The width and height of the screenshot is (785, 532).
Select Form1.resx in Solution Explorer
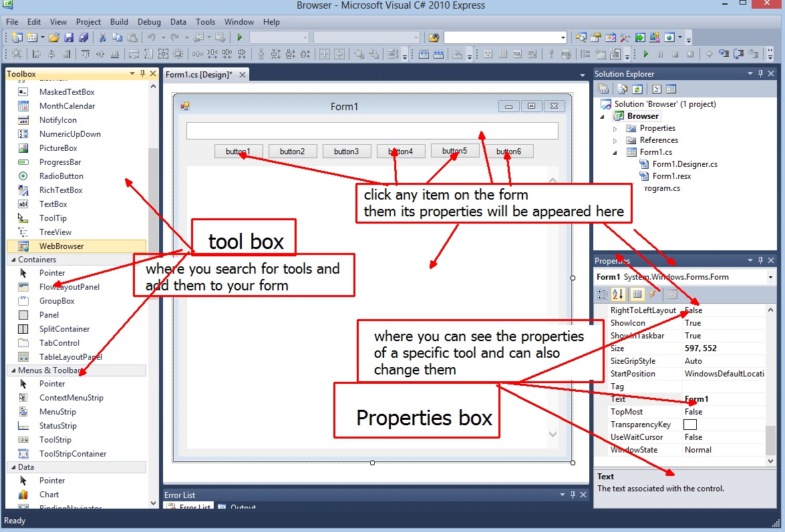pyautogui.click(x=671, y=176)
